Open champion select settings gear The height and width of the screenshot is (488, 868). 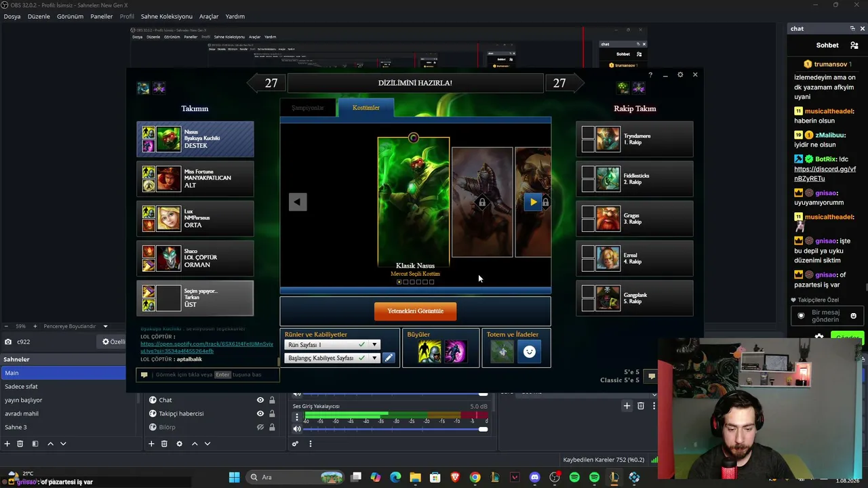[680, 75]
